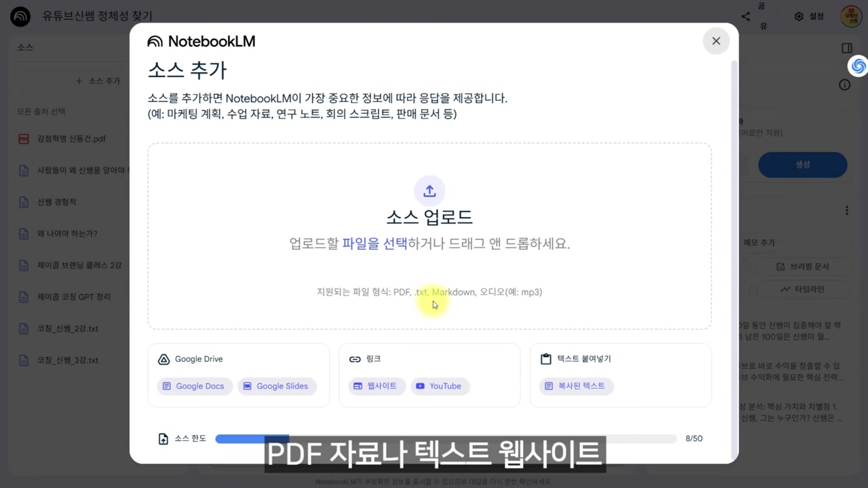Open source 코칭_신쌤_3강.txt
This screenshot has height=488, width=868.
point(68,360)
